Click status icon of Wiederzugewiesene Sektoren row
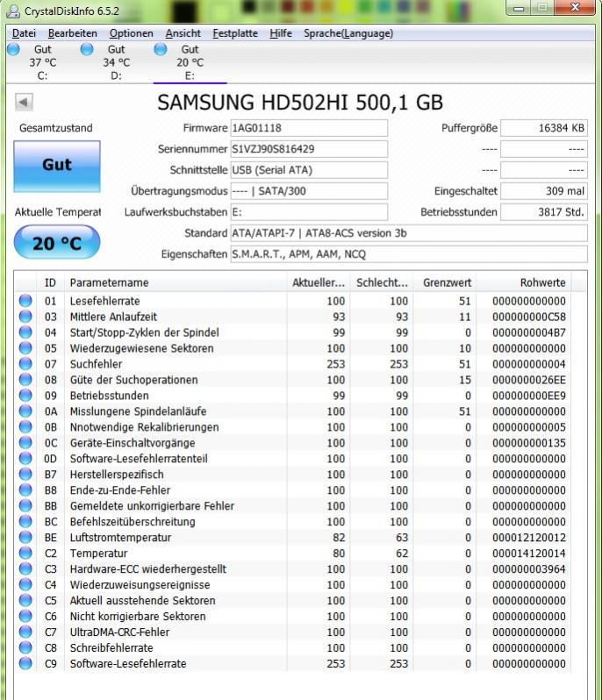 pyautogui.click(x=25, y=347)
